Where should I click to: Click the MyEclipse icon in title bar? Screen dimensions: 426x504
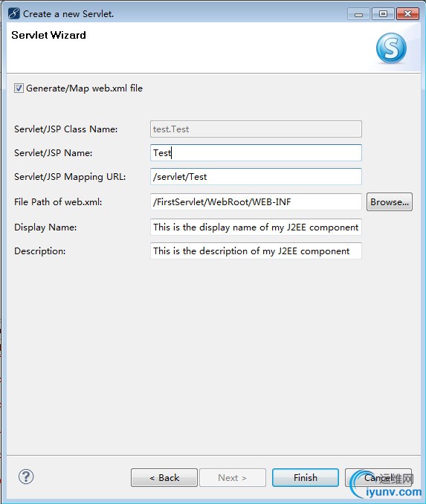point(14,14)
